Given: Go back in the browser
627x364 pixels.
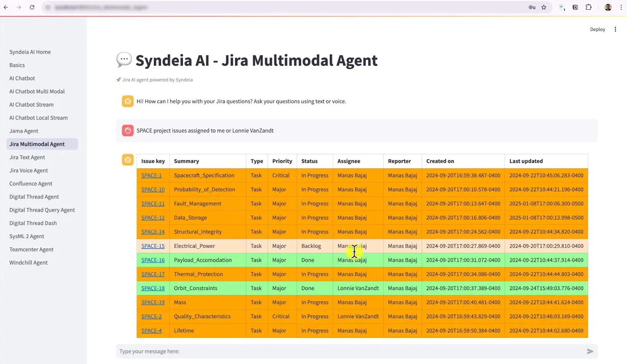Looking at the screenshot, I should (6, 8).
